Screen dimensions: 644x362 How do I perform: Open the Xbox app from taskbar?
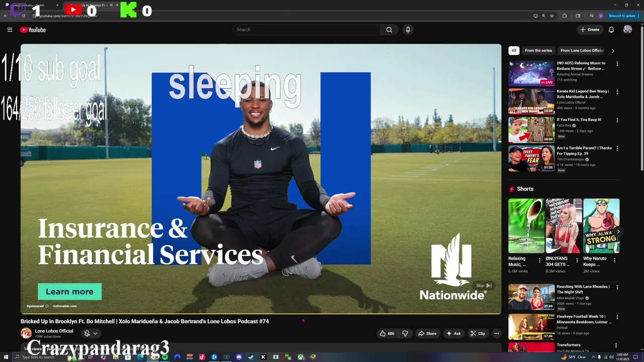coord(300,357)
